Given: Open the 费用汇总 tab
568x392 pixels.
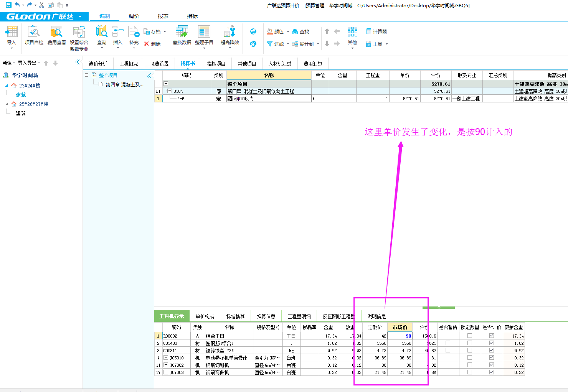Looking at the screenshot, I should 313,64.
